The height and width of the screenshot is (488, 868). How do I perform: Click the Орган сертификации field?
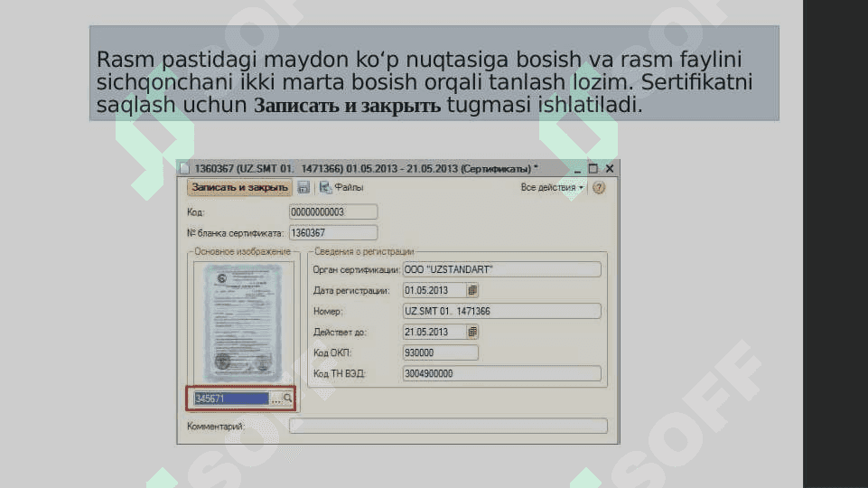501,269
